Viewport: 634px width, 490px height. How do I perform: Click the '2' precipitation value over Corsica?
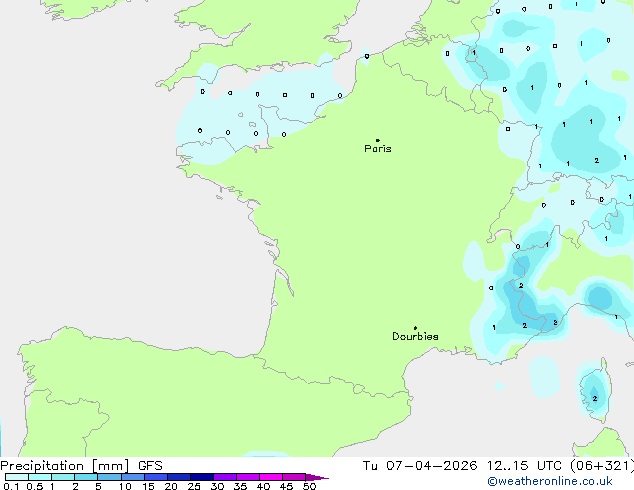point(595,399)
